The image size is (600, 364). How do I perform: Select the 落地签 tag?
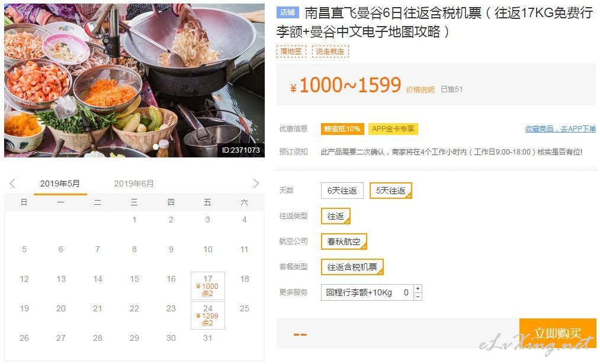coord(291,51)
